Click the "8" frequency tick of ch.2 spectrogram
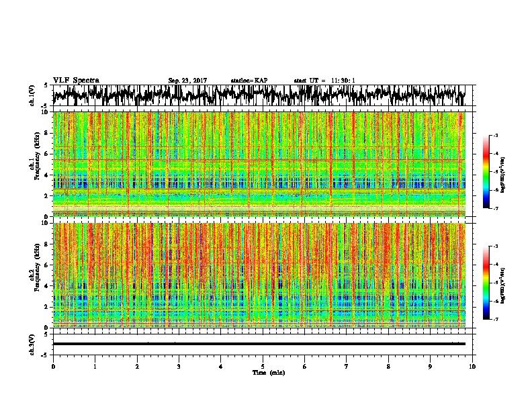The image size is (532, 411). pyautogui.click(x=48, y=244)
